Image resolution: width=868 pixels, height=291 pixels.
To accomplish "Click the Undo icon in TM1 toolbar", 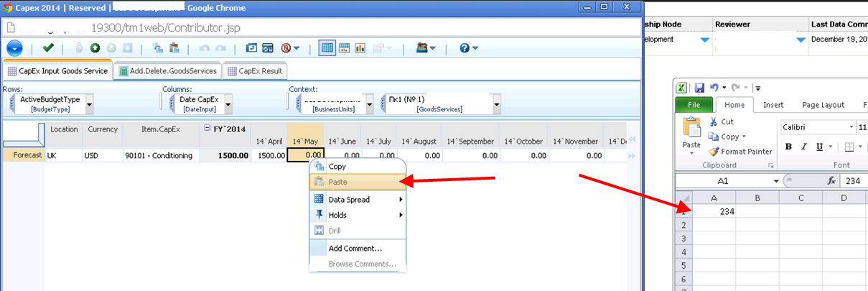I will (204, 48).
